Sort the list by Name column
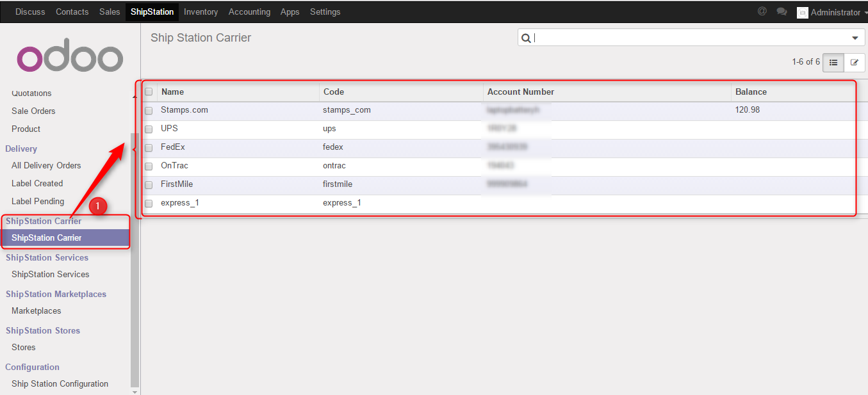868x395 pixels. click(173, 92)
